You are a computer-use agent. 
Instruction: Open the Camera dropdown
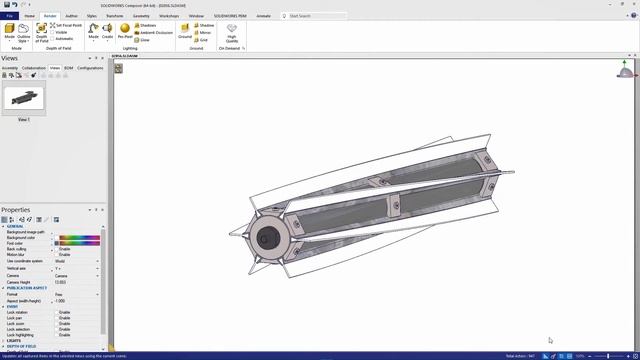[x=97, y=276]
